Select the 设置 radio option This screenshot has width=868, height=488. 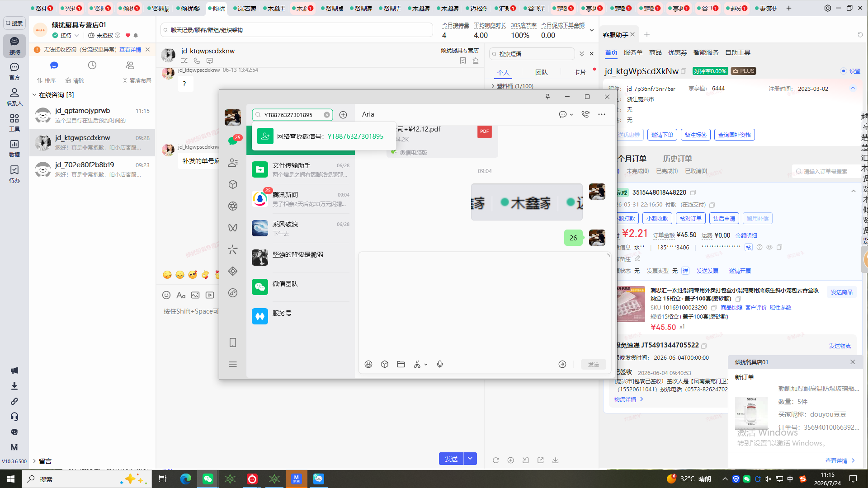(x=844, y=71)
